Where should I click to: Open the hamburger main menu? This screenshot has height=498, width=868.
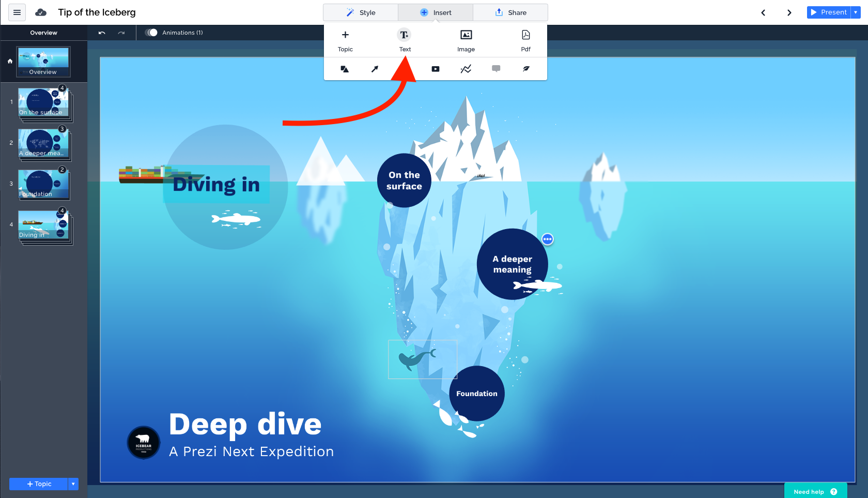17,12
